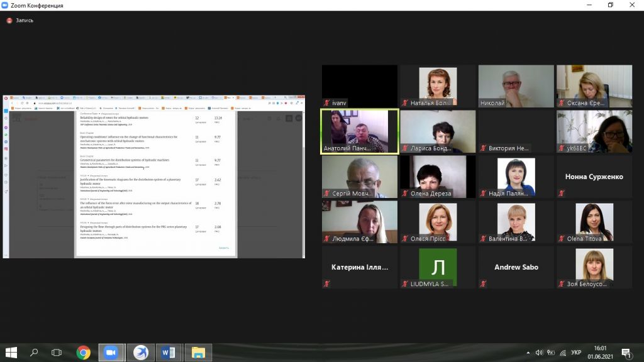Click 'Justification of the kinematic diagrams' title
644x362 pixels.
coord(131,182)
